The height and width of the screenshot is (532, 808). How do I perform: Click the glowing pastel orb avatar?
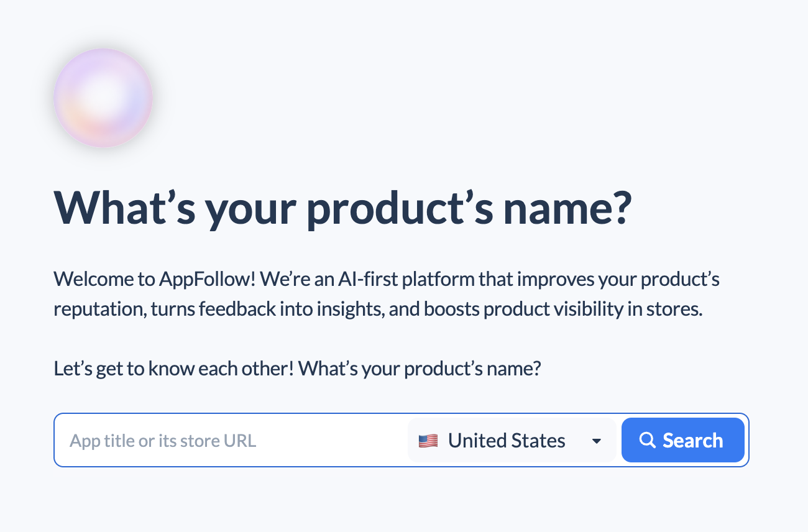103,98
